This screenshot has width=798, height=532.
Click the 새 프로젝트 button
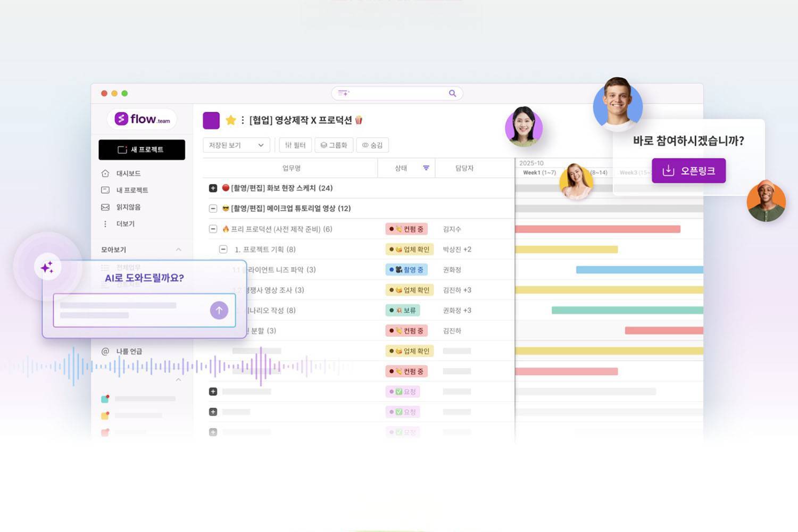click(x=142, y=149)
